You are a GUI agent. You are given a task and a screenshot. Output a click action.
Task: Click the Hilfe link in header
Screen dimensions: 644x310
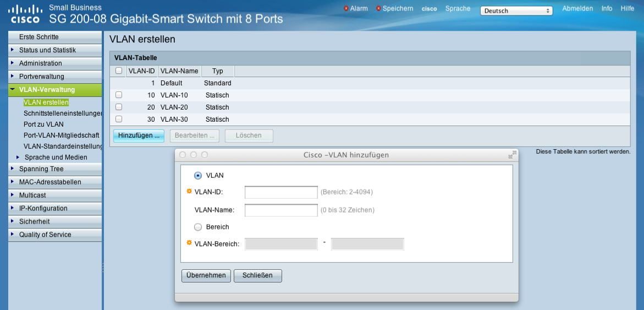627,9
